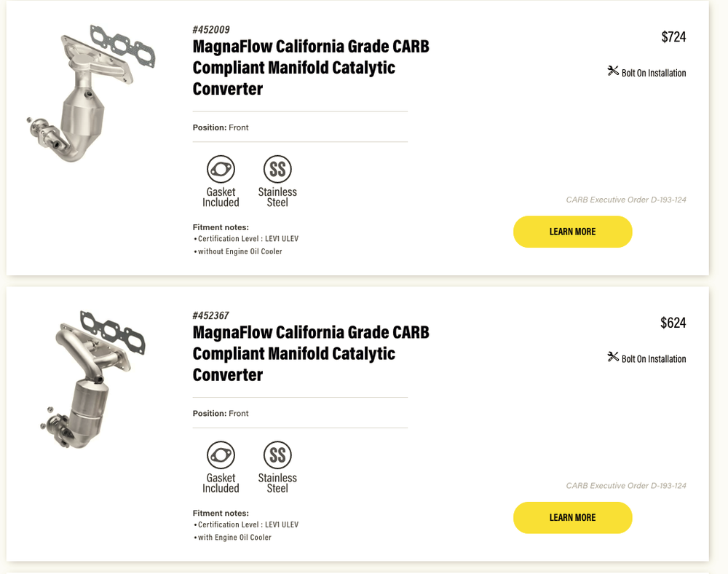
Task: Click Bolt On Installation wrench icon beside $724
Action: click(613, 71)
